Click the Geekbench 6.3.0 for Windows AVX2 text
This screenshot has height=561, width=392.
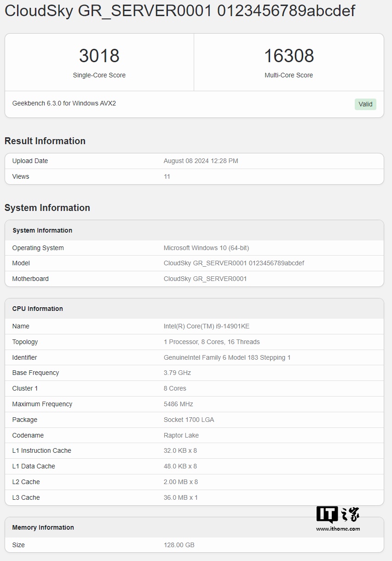point(64,103)
